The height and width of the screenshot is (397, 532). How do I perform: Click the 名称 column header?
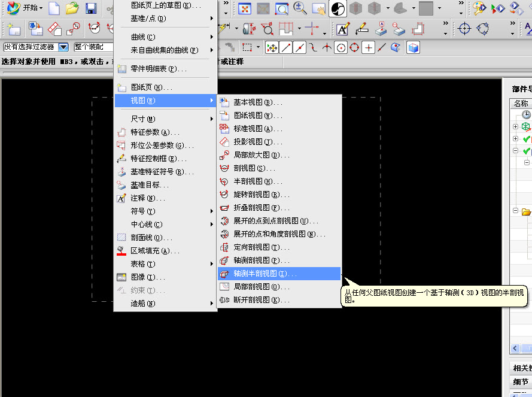tap(521, 103)
